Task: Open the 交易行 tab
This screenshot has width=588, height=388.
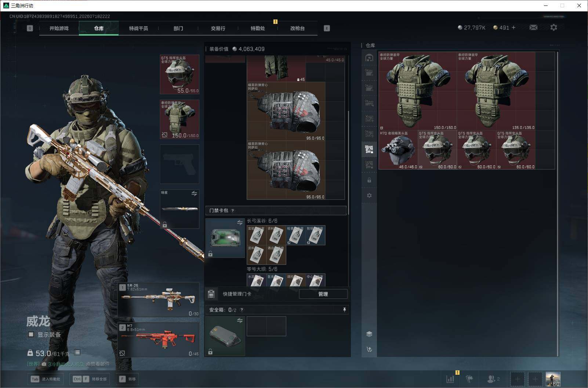Action: click(x=218, y=28)
